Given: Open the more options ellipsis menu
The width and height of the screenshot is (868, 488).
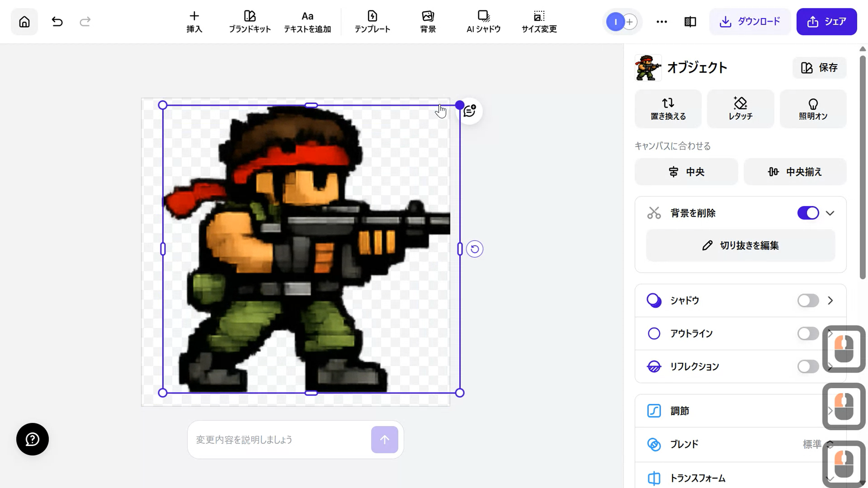Looking at the screenshot, I should pyautogui.click(x=661, y=22).
